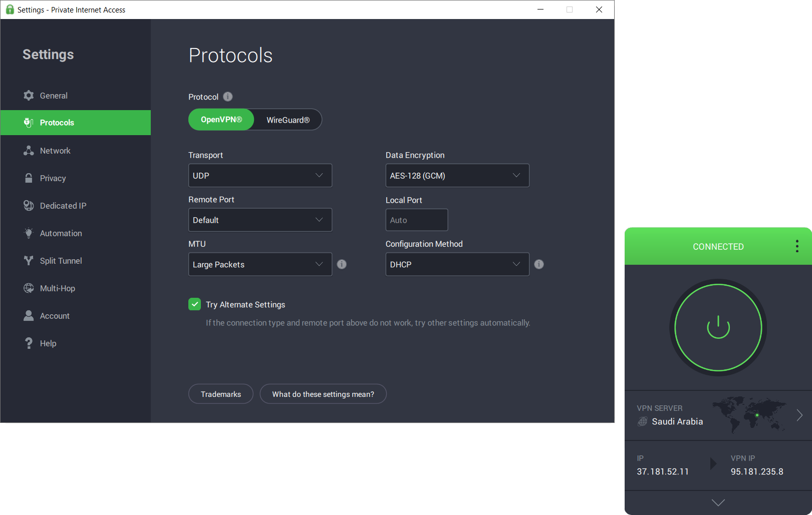Viewport: 812px width, 515px height.
Task: Click the Protocols plug icon
Action: pyautogui.click(x=29, y=122)
